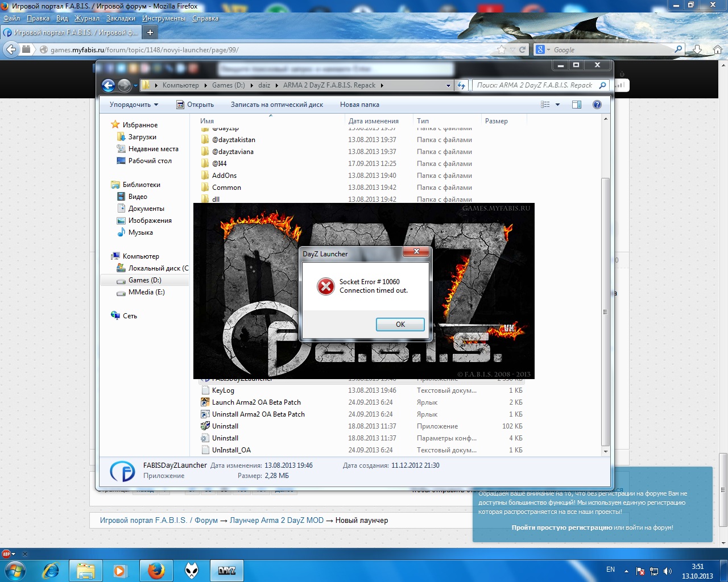Click the change view icon in Explorer
This screenshot has width=728, height=582.
(x=545, y=105)
